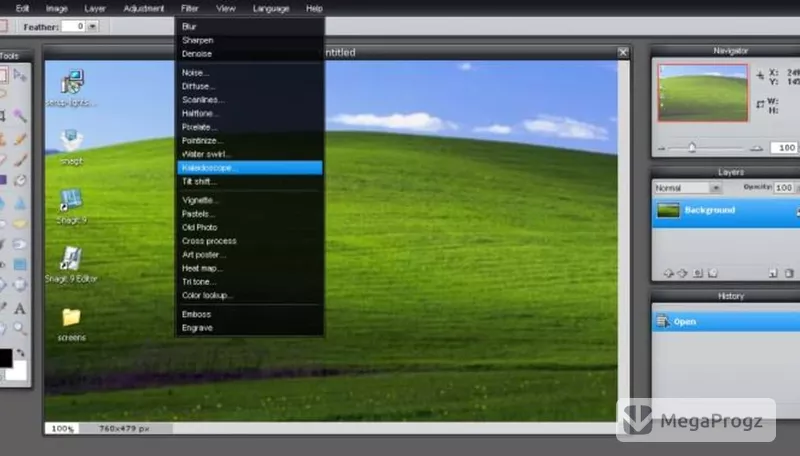Select the blue Drawing shape tool
The width and height of the screenshot is (800, 456).
pos(20,264)
